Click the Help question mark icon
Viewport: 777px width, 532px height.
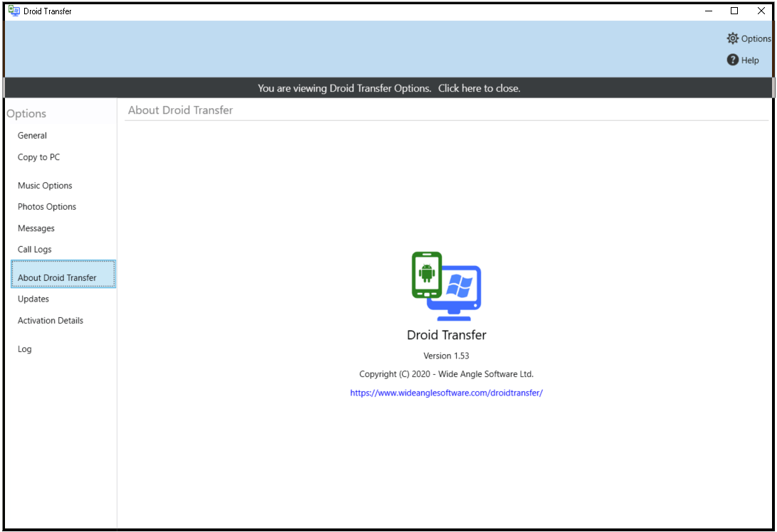(732, 60)
